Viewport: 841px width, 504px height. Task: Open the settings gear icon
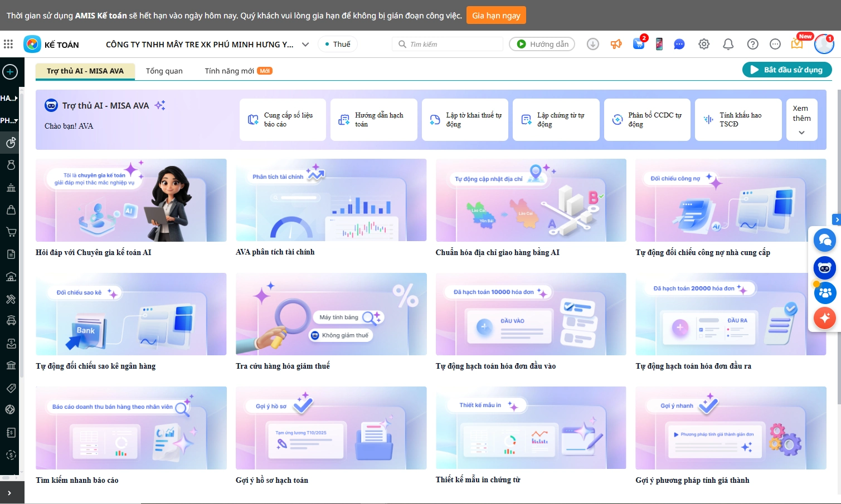[x=704, y=44]
